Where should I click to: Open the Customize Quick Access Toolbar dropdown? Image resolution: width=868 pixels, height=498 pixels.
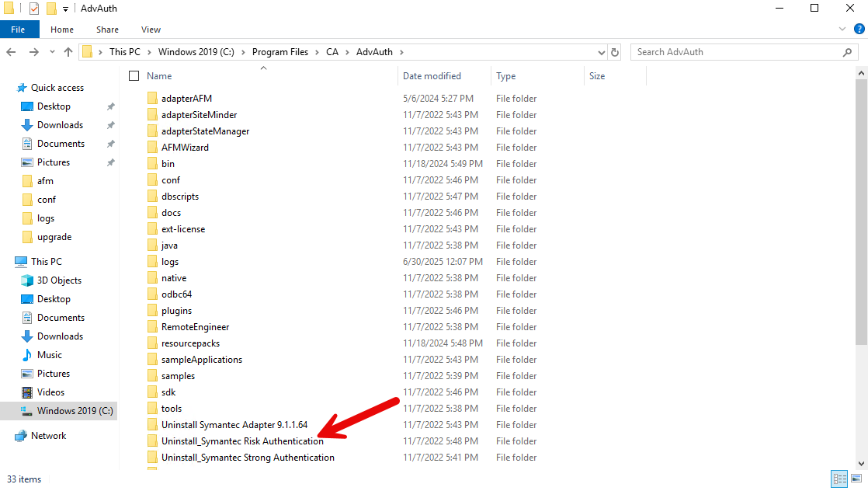65,9
